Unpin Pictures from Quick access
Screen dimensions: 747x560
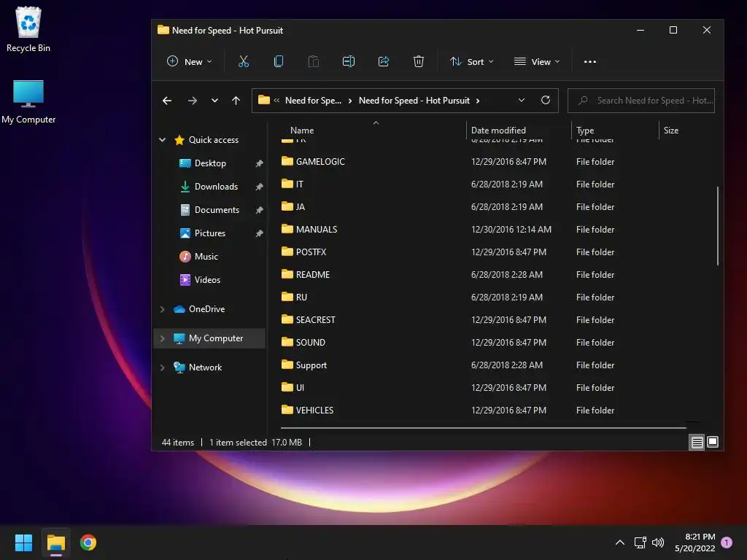click(x=259, y=233)
